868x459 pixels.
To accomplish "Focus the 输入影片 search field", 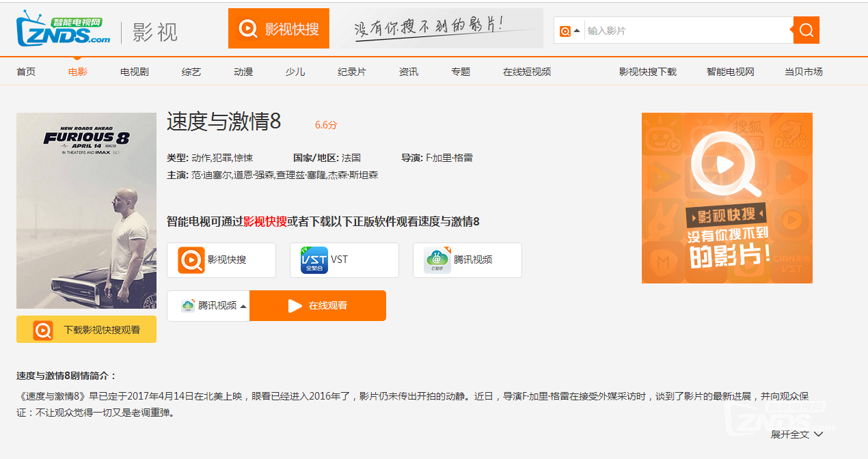I will click(688, 31).
